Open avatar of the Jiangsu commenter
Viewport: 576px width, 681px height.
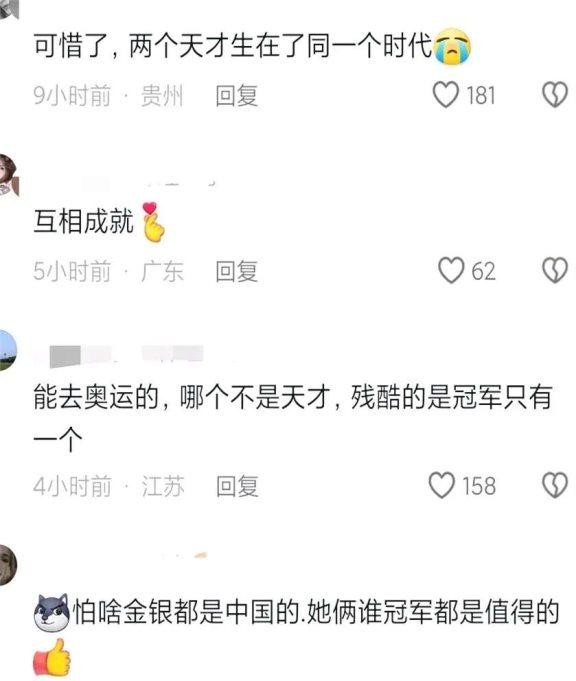click(7, 350)
